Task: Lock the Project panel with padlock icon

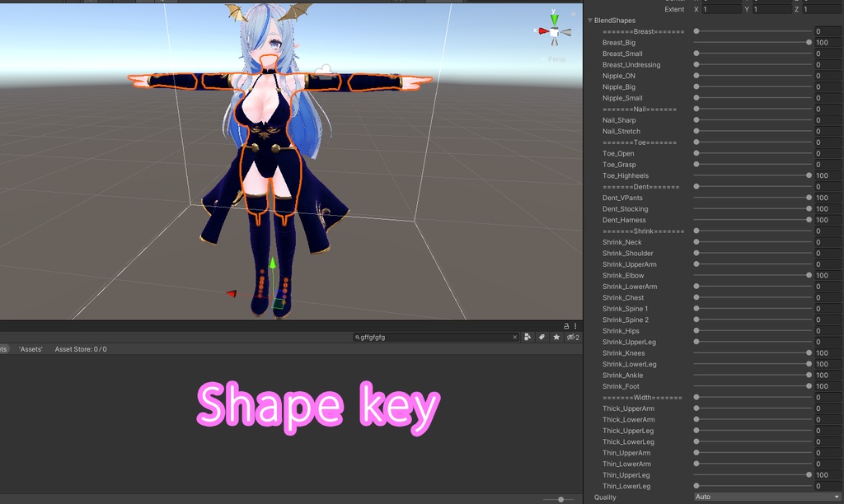Action: [566, 326]
